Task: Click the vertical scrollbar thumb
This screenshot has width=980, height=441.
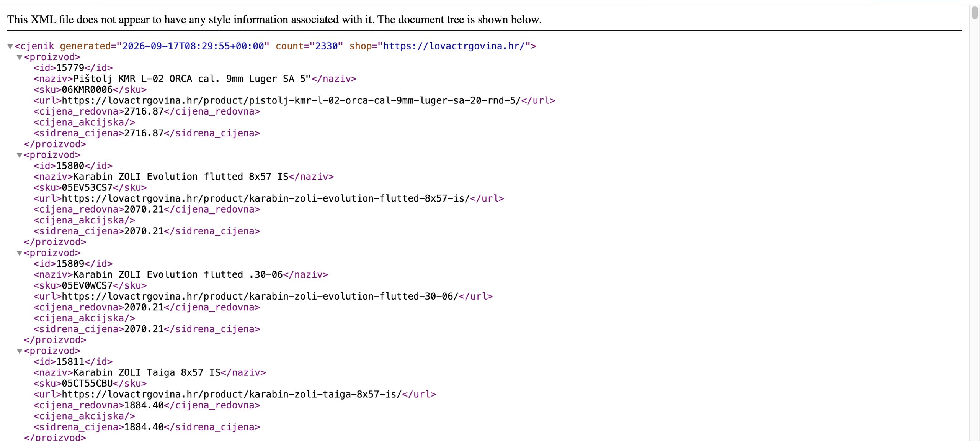Action: tap(975, 12)
